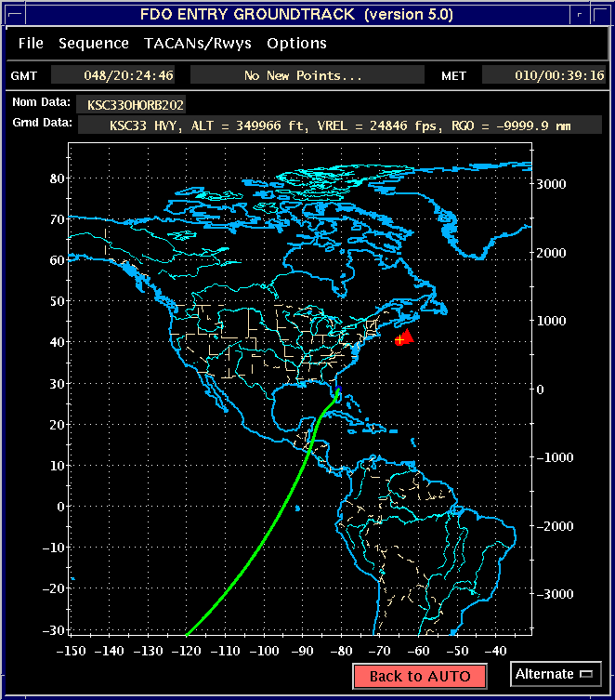Click the 'No New Points...' status field
Viewport: 615px width, 700px height.
pyautogui.click(x=307, y=75)
